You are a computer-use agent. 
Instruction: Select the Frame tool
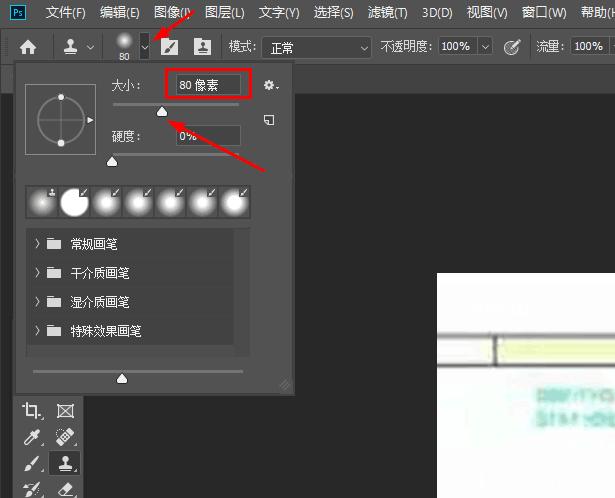coord(66,411)
